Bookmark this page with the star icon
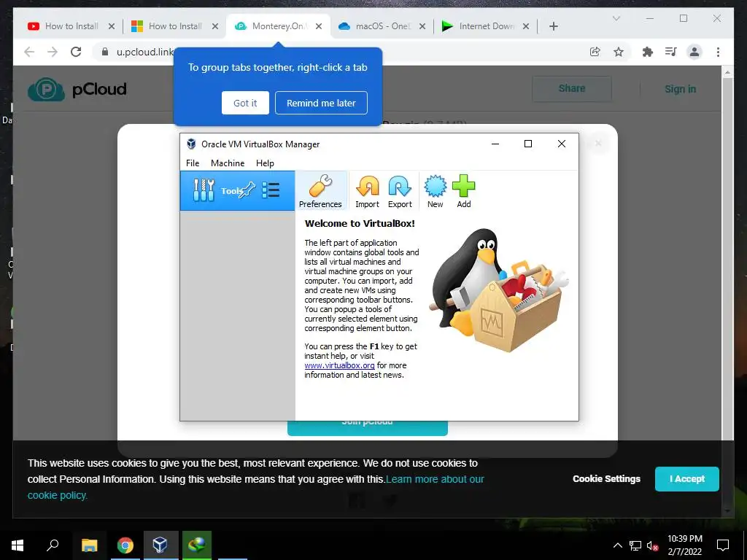Screen dimensions: 747x560 tap(619, 52)
